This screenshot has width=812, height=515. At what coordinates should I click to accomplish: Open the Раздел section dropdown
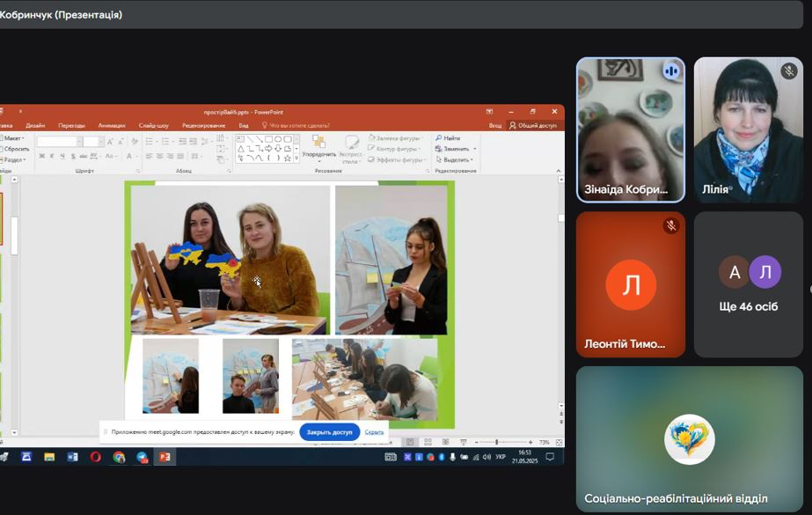[11, 159]
